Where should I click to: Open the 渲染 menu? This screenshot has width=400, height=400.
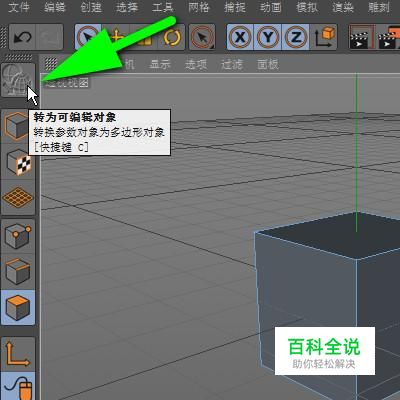pos(343,7)
